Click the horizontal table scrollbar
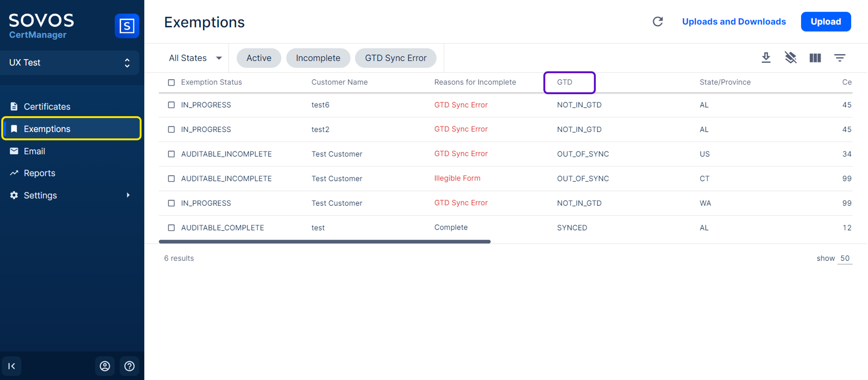 pos(324,242)
